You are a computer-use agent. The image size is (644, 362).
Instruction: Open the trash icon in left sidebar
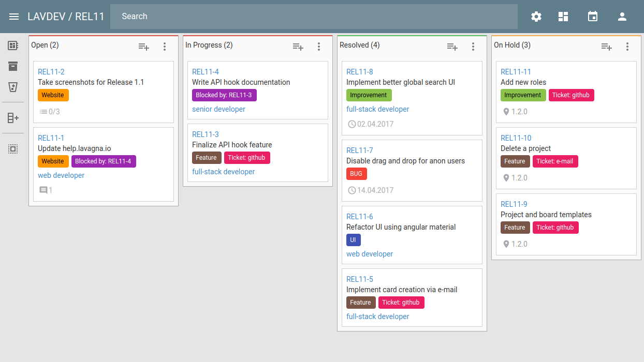[13, 87]
